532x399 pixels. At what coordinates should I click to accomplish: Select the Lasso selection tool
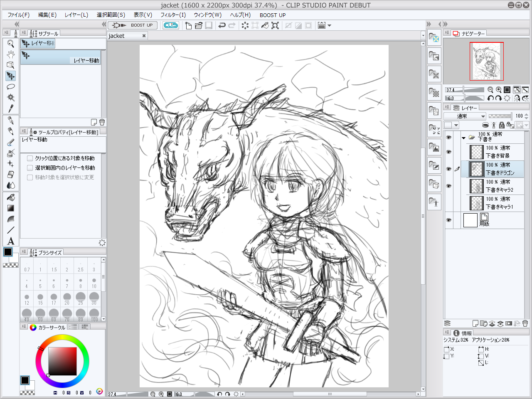[x=11, y=86]
